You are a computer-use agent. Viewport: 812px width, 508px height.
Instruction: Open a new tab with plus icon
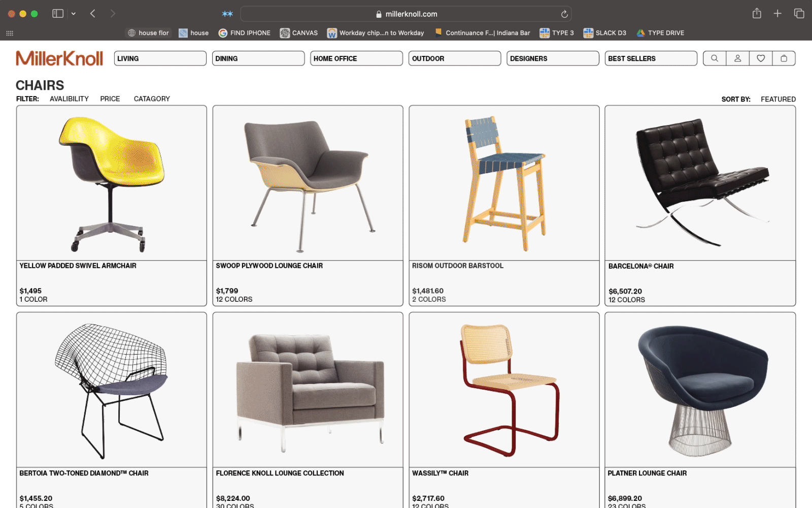(777, 14)
